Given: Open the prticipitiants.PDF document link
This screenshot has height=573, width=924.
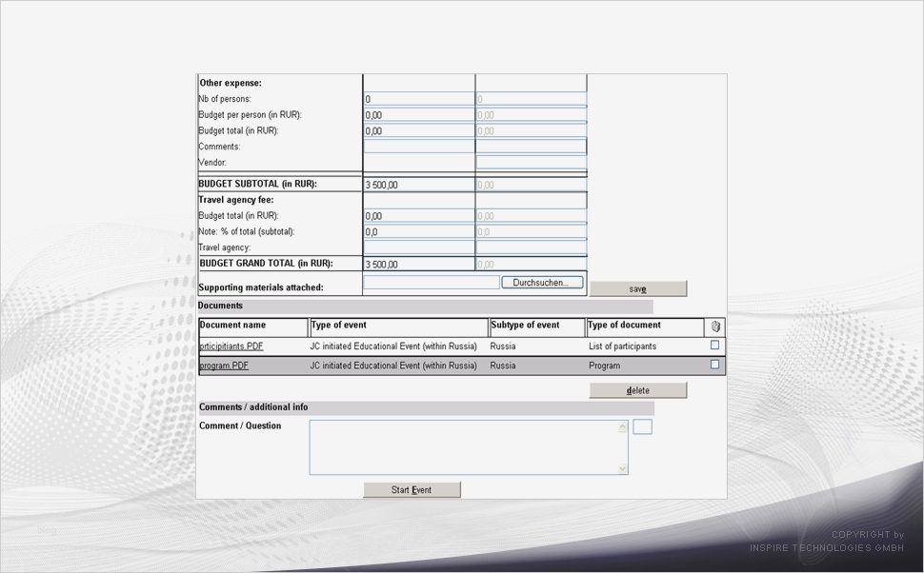Looking at the screenshot, I should click(x=231, y=346).
